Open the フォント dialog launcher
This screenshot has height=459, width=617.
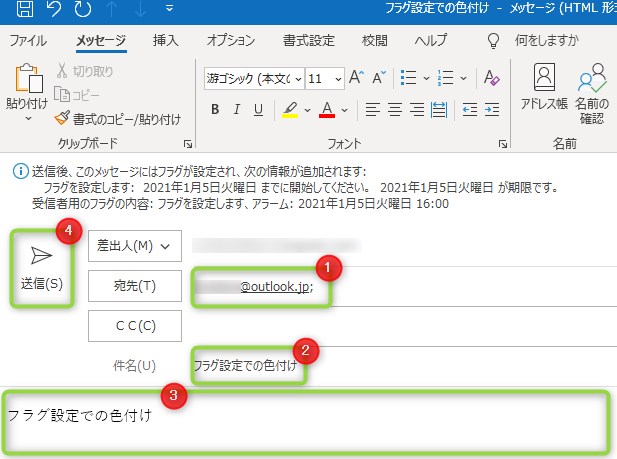[502, 144]
